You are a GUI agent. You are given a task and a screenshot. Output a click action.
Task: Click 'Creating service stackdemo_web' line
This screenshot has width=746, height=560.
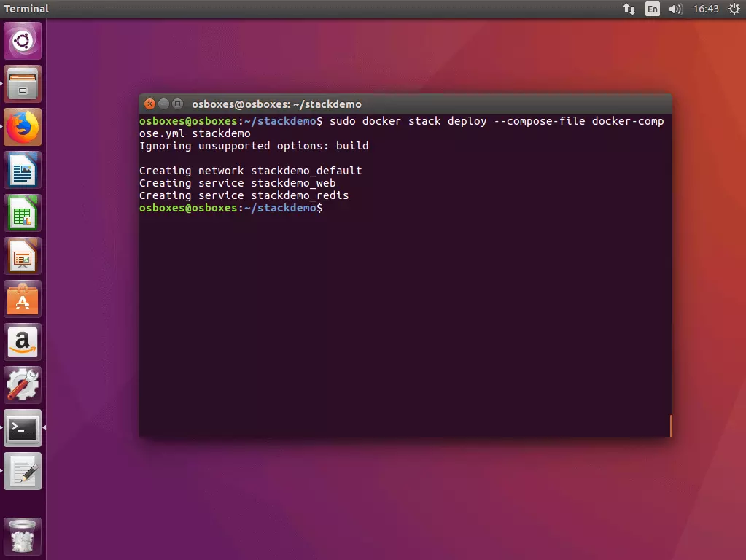[238, 183]
